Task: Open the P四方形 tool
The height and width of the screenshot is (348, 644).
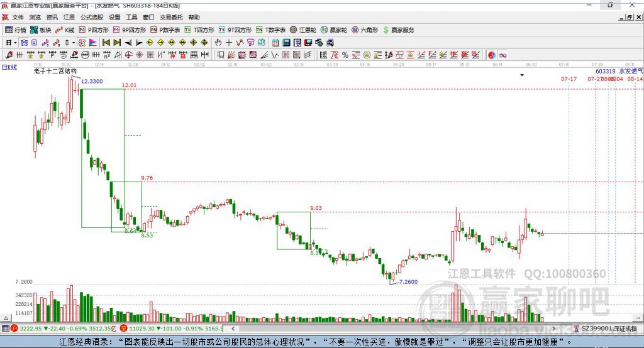Action: pyautogui.click(x=94, y=30)
